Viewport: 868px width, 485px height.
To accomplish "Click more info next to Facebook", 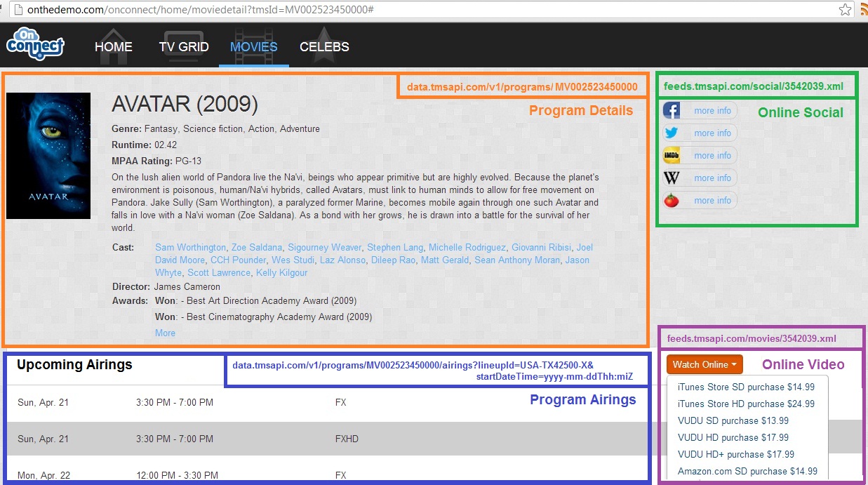I will click(x=713, y=109).
